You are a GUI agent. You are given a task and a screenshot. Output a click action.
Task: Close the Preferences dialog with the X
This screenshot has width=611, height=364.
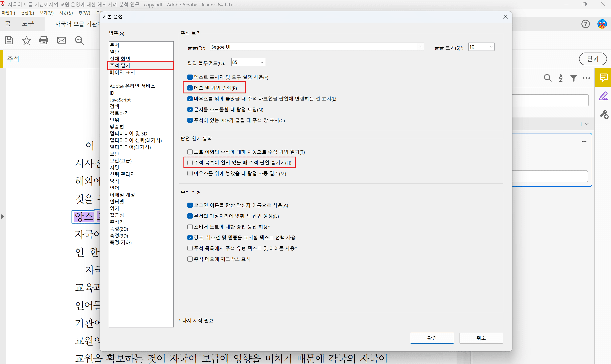pos(505,17)
